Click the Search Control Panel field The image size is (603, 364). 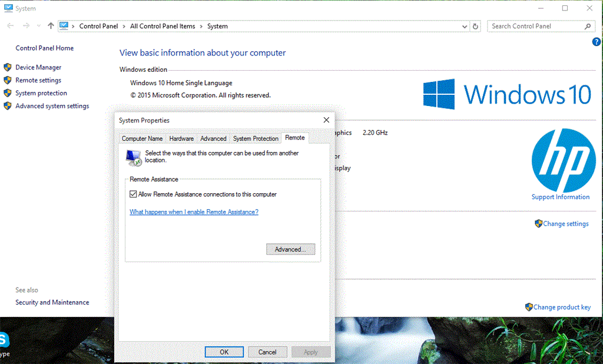[x=541, y=26]
